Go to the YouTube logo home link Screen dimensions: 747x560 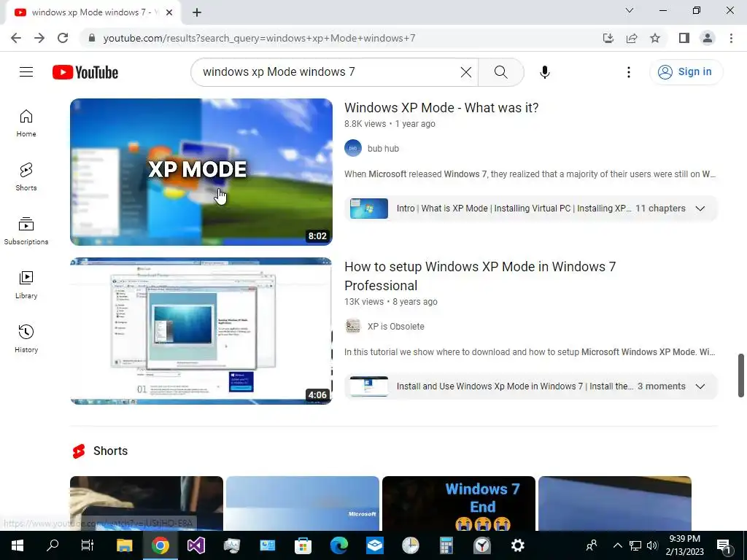(85, 72)
